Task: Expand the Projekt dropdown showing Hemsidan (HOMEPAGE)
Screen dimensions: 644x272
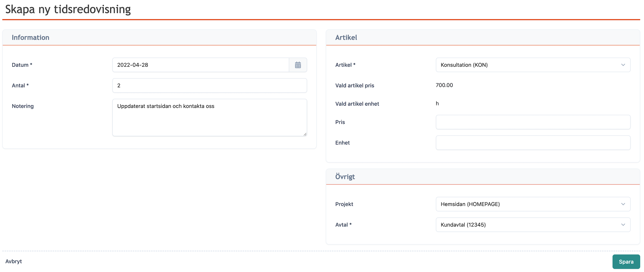Action: [533, 204]
